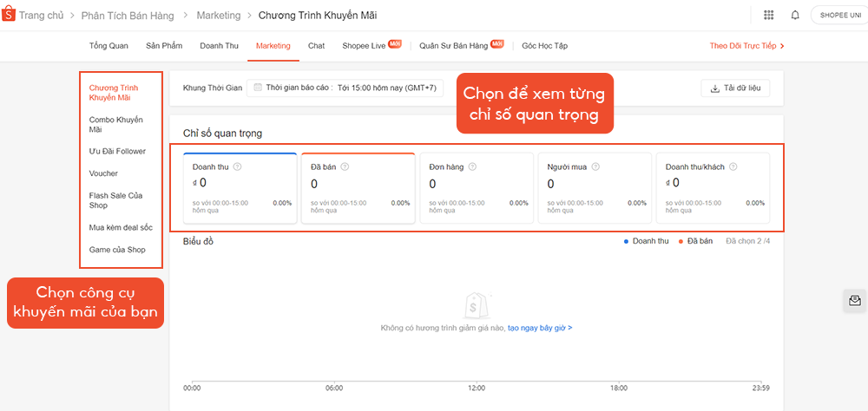This screenshot has width=868, height=411.
Task: Select Flash Sale Của Shop in sidebar
Action: [115, 200]
